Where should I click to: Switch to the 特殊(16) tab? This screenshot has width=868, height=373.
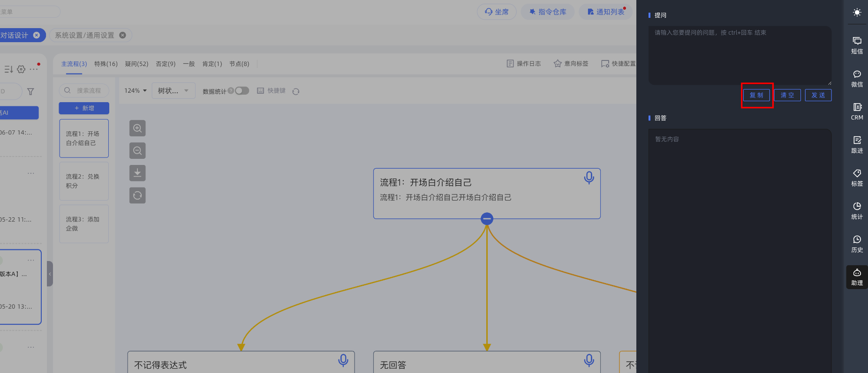tap(106, 64)
